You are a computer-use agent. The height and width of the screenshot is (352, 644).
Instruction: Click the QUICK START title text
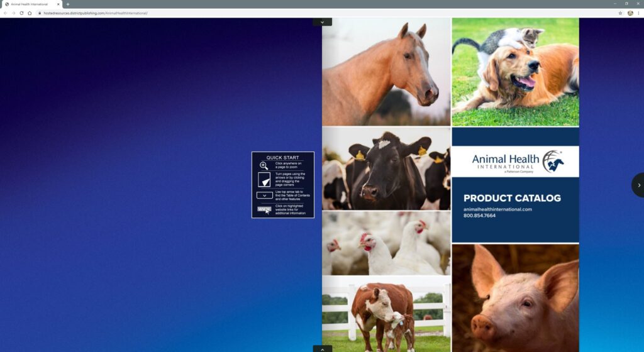282,158
